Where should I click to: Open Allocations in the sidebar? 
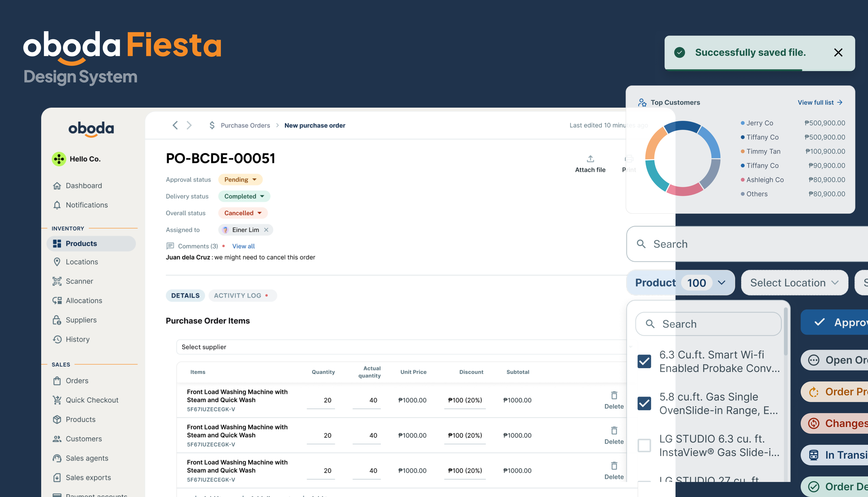tap(77, 300)
